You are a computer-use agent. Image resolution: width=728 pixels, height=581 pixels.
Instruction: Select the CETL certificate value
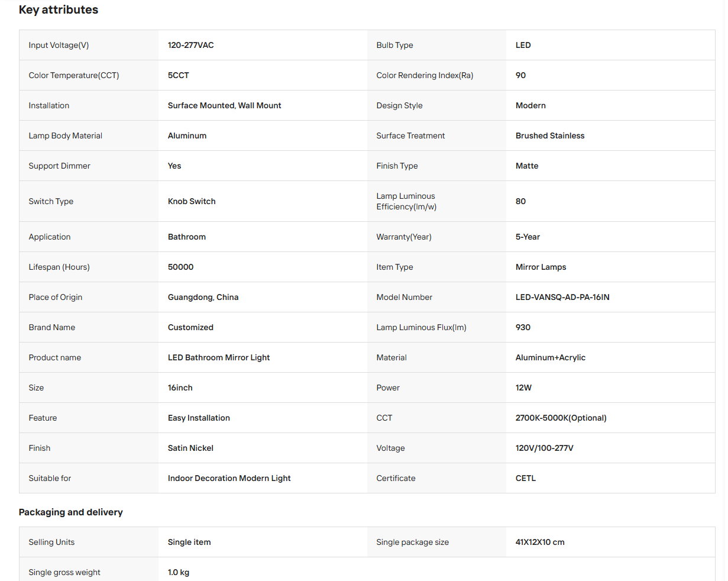pos(526,478)
